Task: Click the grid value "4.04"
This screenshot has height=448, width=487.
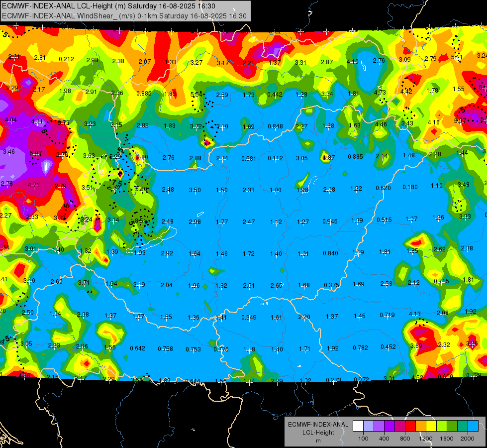Action: click(x=11, y=120)
